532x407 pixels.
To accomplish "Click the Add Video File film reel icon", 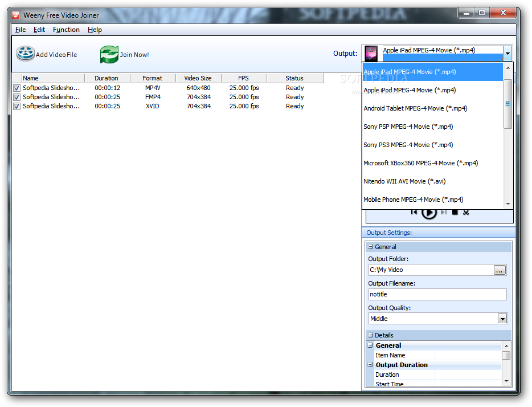I will tap(26, 54).
